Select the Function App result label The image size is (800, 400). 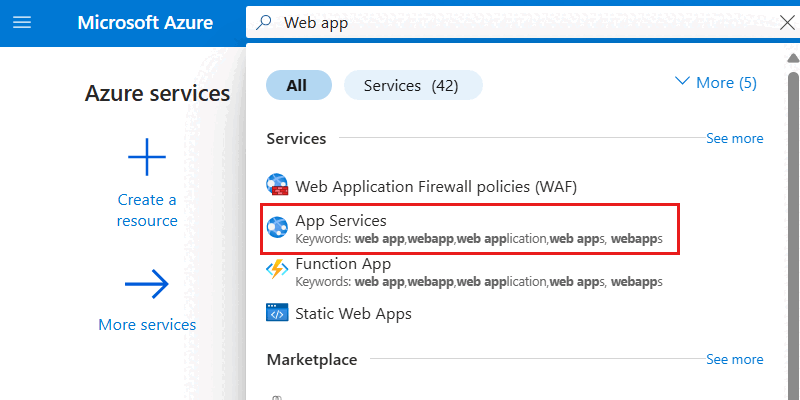[343, 264]
